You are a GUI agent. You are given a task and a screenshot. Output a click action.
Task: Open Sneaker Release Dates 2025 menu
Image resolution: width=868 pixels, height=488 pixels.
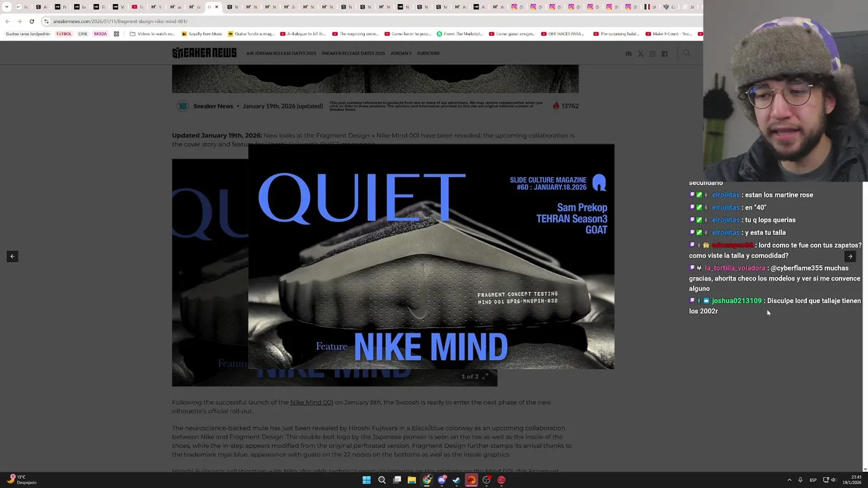[x=353, y=53]
